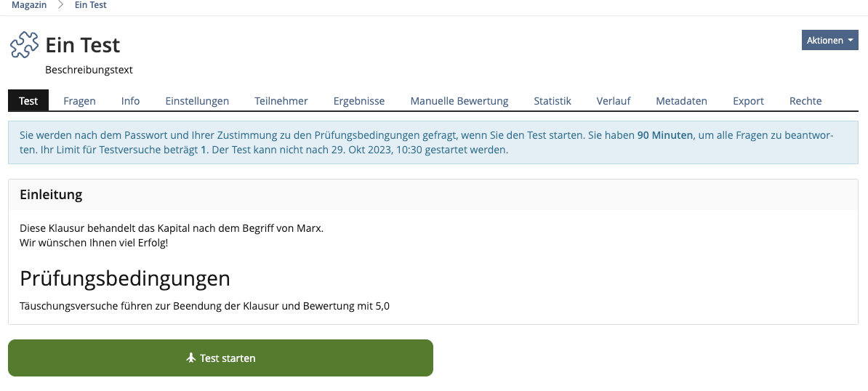Select the Verlauf tab
This screenshot has height=391, width=868.
tap(613, 101)
